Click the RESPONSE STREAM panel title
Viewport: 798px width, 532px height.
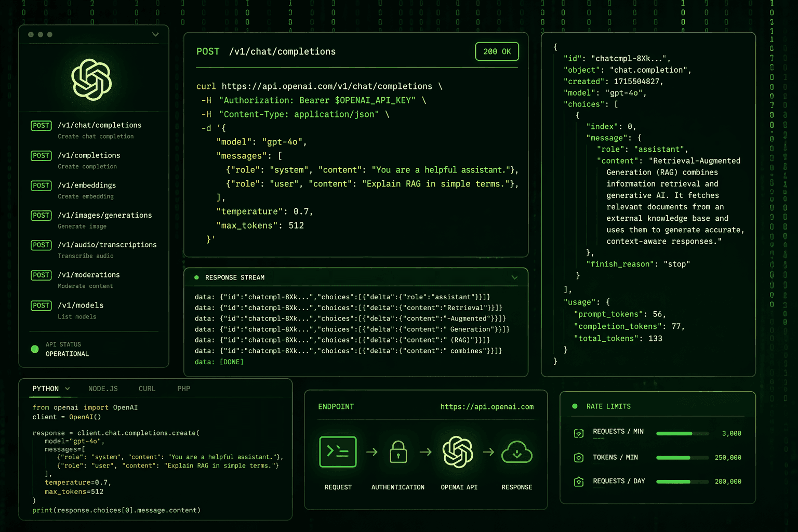pyautogui.click(x=235, y=277)
